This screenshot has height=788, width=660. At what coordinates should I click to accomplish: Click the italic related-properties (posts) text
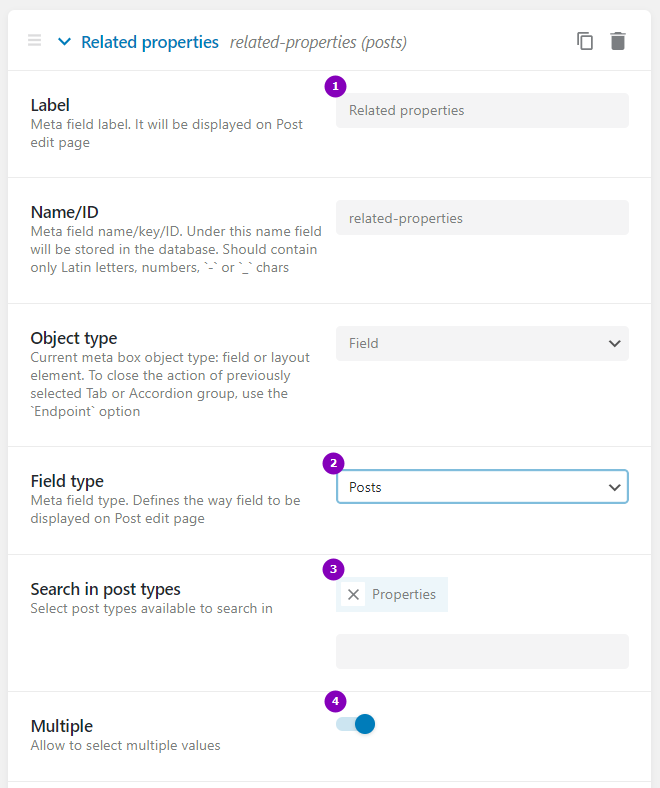(318, 42)
